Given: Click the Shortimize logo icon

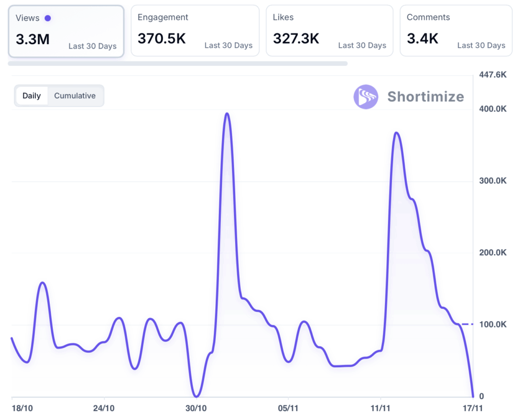Looking at the screenshot, I should 366,96.
